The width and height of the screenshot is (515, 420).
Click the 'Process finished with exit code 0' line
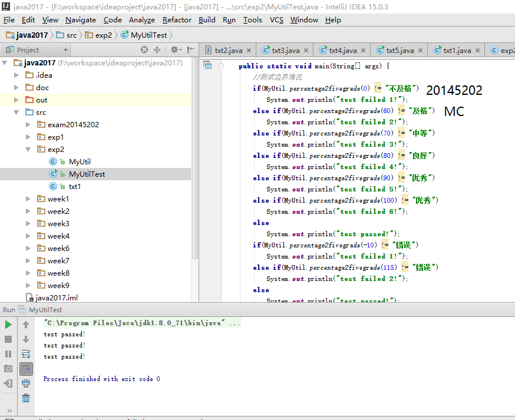click(102, 379)
